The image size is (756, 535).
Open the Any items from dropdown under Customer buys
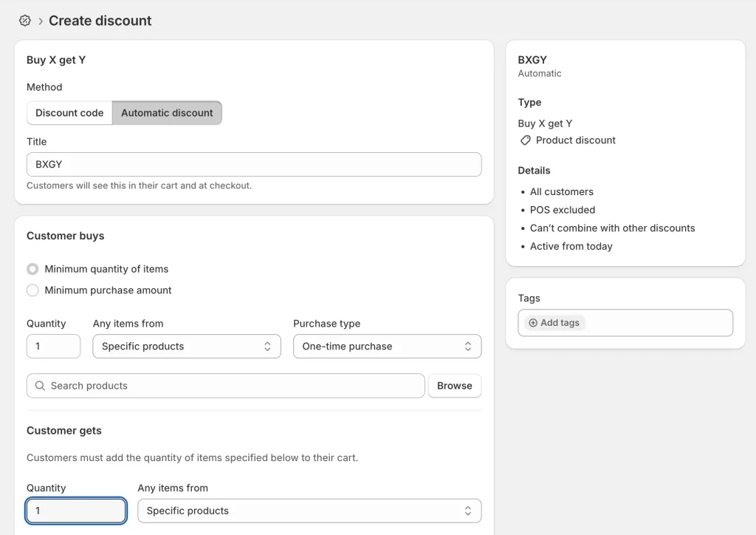[186, 346]
